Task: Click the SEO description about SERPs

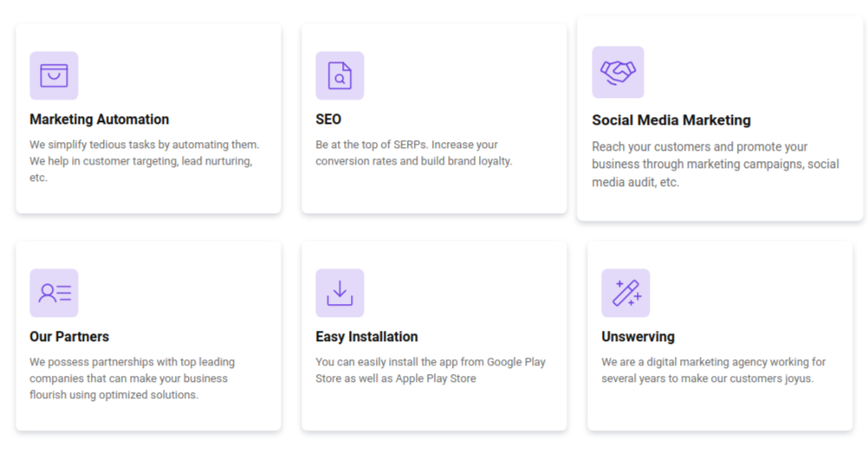Action: [413, 153]
